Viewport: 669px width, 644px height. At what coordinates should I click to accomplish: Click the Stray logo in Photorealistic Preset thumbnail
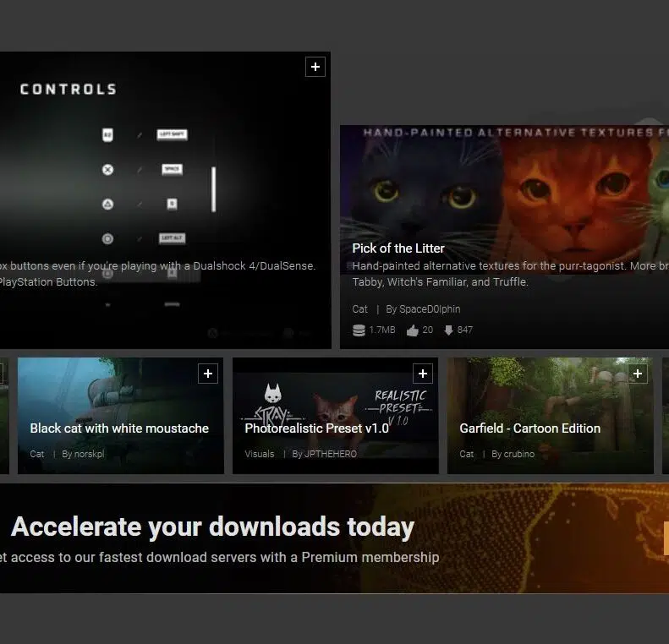coord(273,405)
